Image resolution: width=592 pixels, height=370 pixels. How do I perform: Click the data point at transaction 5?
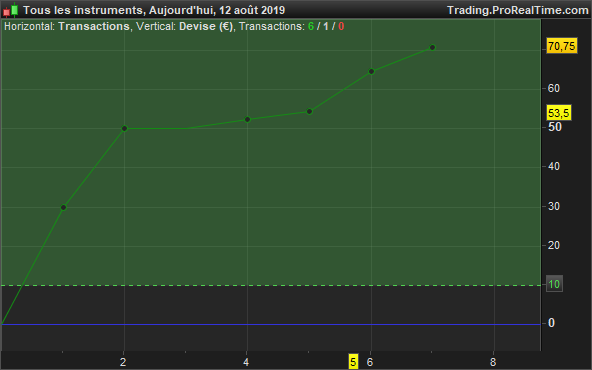tap(310, 111)
